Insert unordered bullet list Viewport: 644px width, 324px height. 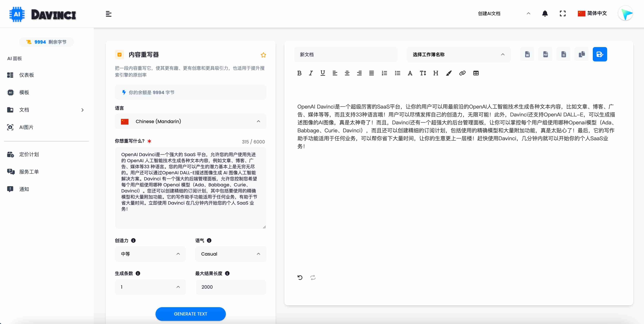398,73
